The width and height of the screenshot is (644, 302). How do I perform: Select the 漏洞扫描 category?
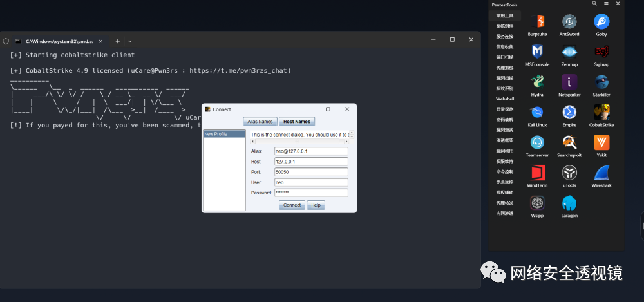tap(505, 78)
